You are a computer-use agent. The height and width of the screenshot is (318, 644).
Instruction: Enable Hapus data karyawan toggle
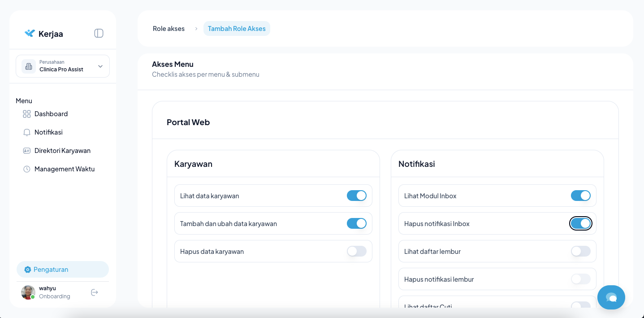click(356, 251)
